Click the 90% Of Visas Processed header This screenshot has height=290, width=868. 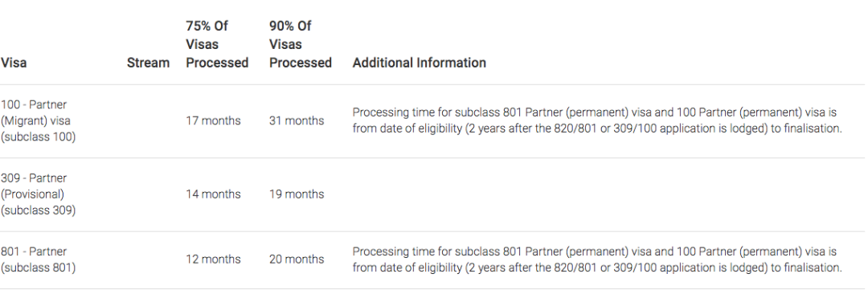pos(301,44)
